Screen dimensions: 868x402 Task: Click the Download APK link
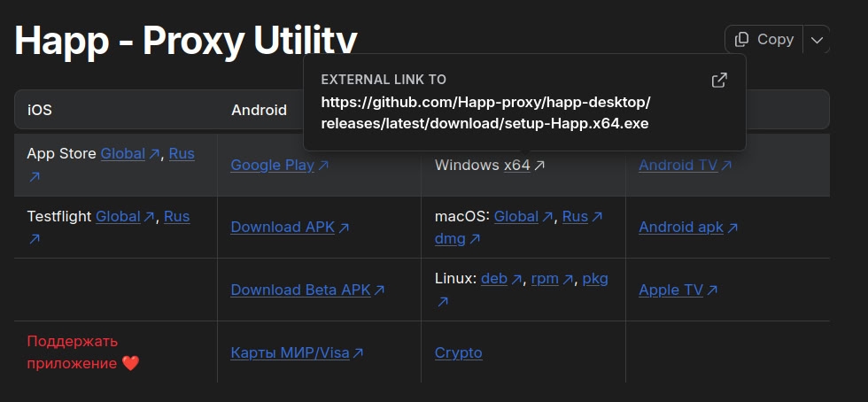point(283,227)
